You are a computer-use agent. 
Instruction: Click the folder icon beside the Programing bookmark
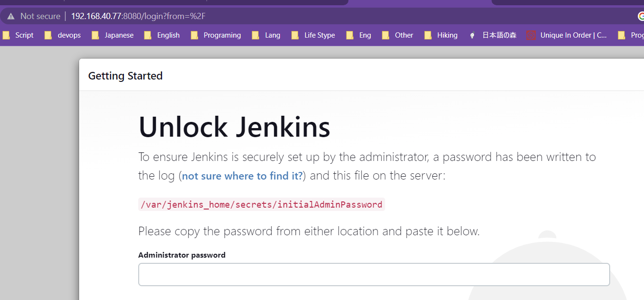coord(194,35)
